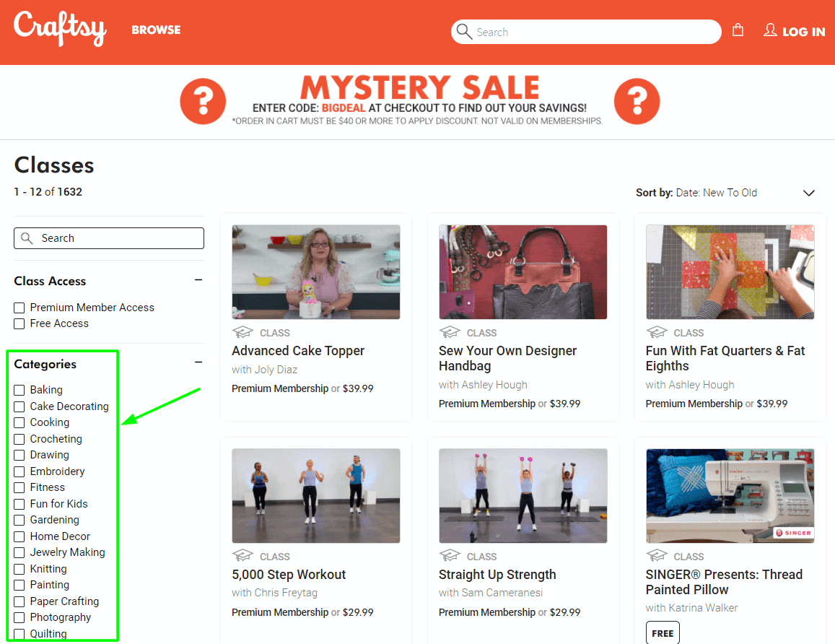The image size is (835, 644).
Task: Click the left Mystery Sale question mark icon
Action: pyautogui.click(x=203, y=101)
